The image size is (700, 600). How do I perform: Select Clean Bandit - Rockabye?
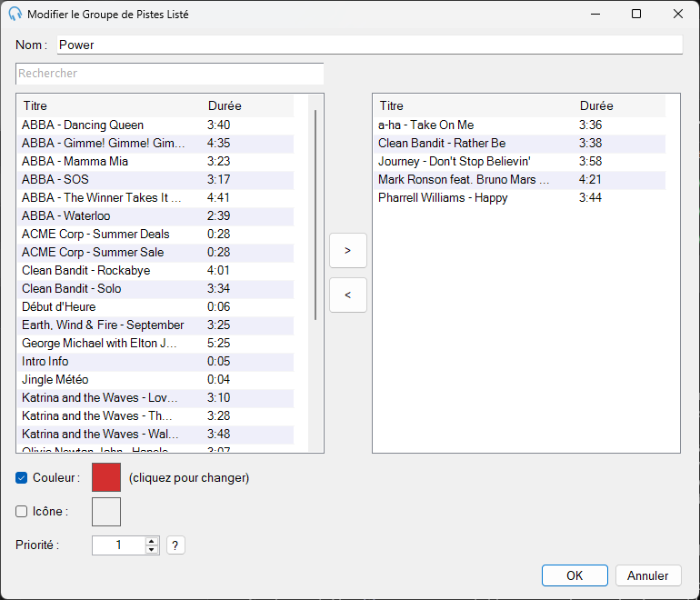155,271
